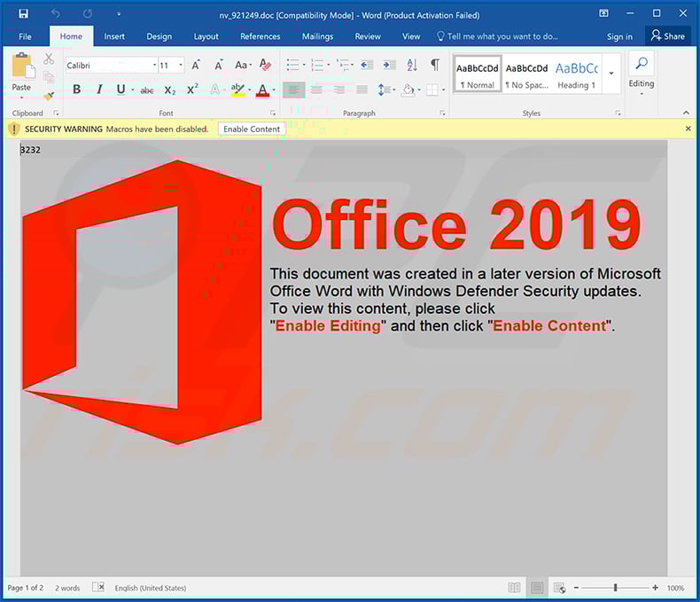Switch to the Design tab
Image resolution: width=700 pixels, height=602 pixels.
click(159, 36)
